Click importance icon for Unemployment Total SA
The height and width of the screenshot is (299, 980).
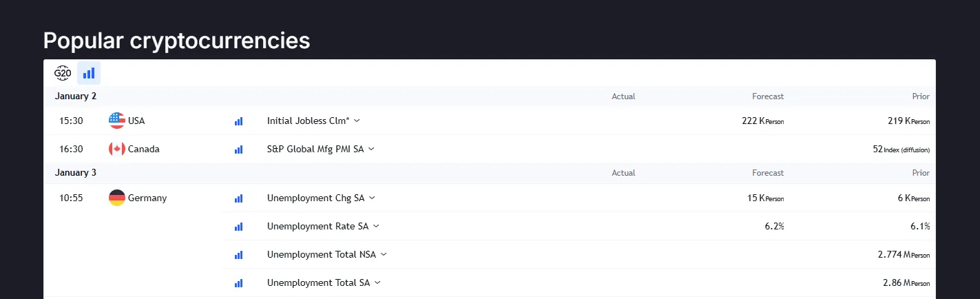point(239,282)
